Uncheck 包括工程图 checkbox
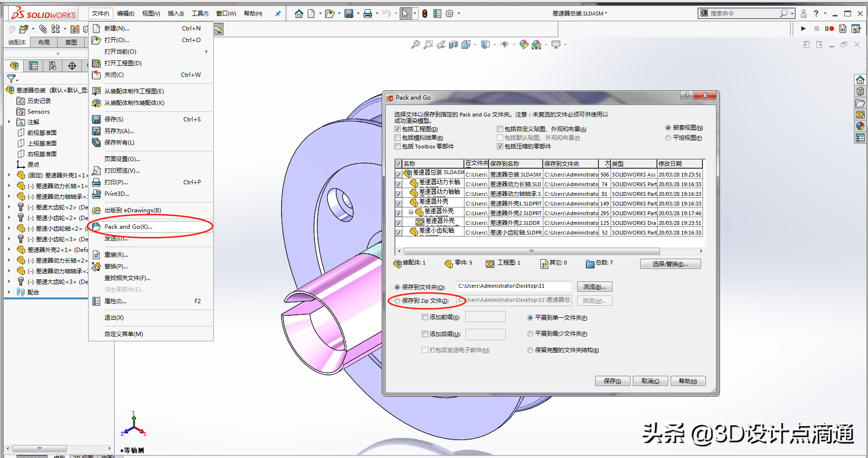868x458 pixels. click(397, 129)
